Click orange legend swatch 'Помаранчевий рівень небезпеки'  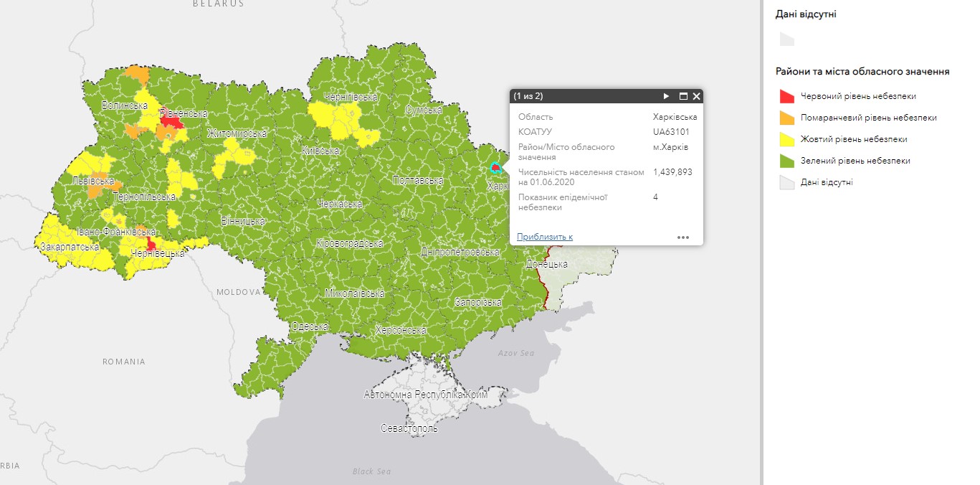click(786, 118)
